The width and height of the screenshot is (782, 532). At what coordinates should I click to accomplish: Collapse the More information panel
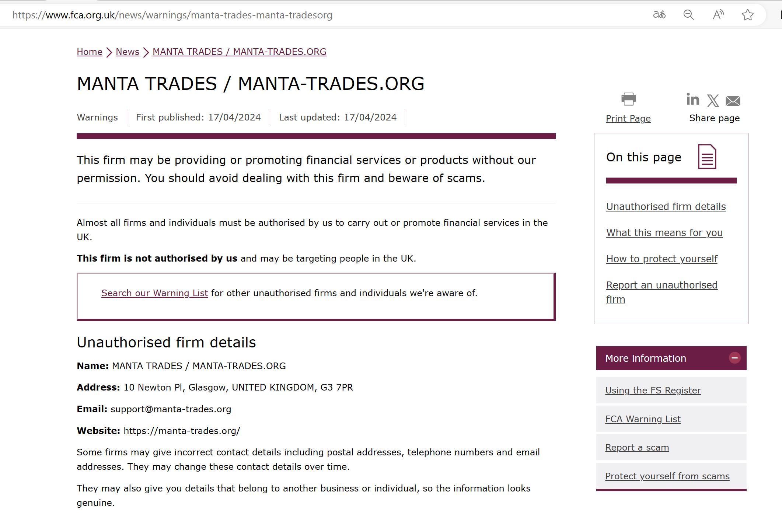coord(734,358)
